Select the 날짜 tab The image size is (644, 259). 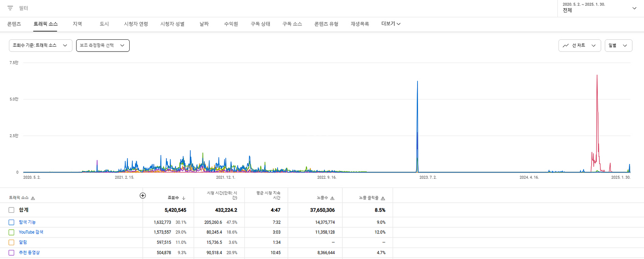coord(204,24)
